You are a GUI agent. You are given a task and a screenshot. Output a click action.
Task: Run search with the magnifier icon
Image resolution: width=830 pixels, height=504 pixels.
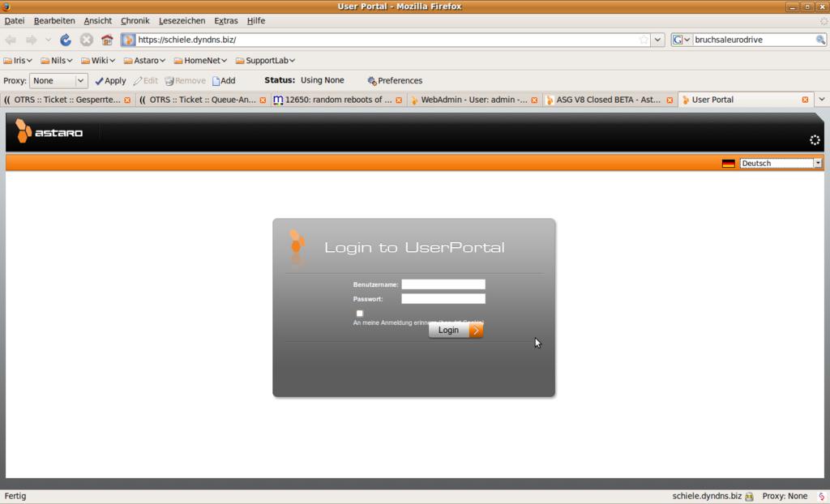pyautogui.click(x=820, y=40)
